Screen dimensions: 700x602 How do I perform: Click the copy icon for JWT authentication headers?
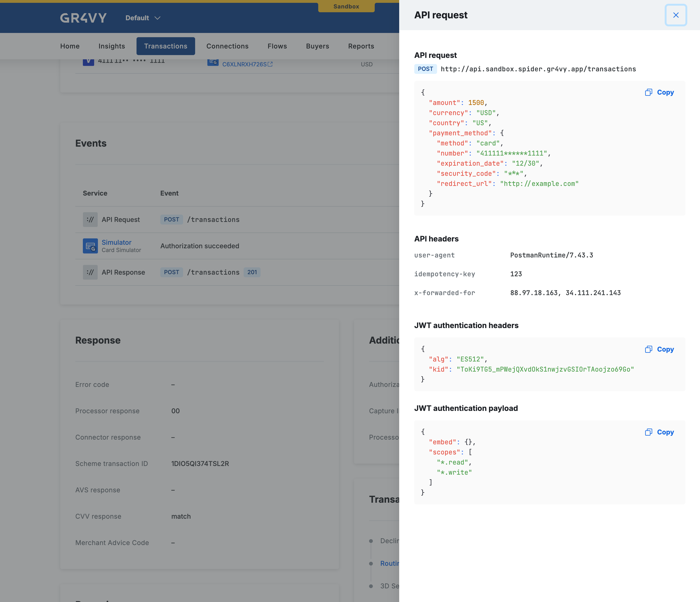click(649, 349)
